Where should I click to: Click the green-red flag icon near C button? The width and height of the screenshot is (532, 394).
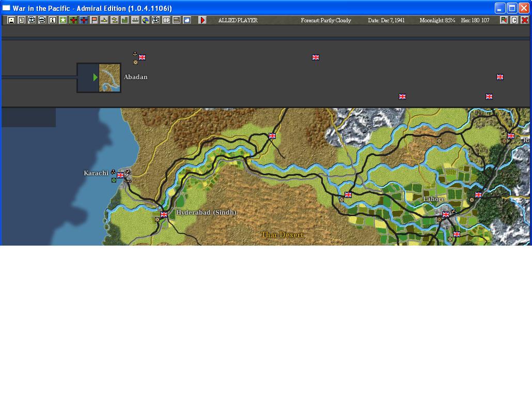pyautogui.click(x=504, y=20)
